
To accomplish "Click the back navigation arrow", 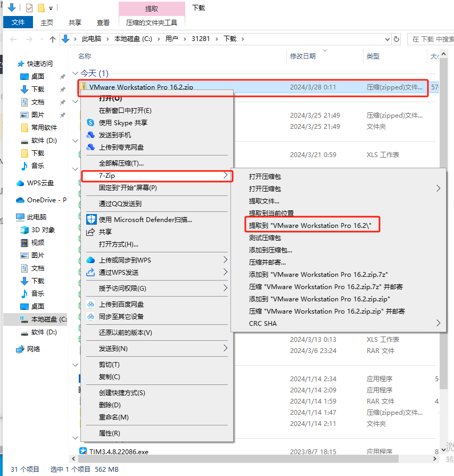I will 13,39.
